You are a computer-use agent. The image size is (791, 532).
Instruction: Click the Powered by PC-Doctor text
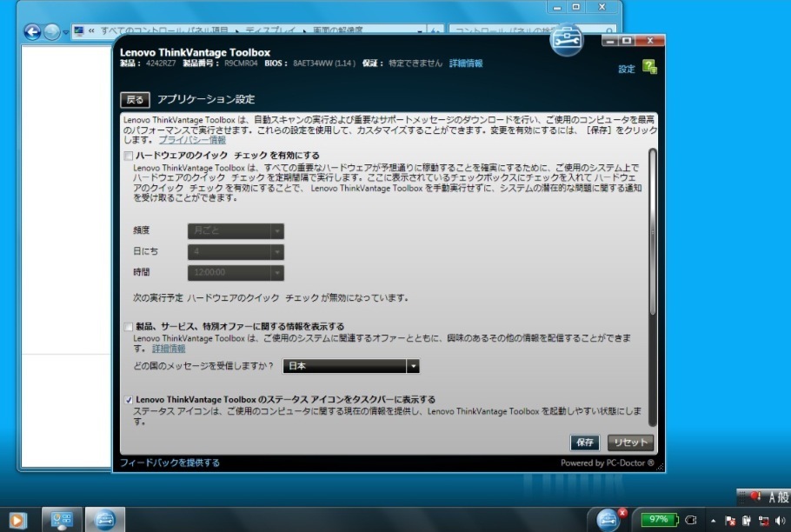point(607,462)
